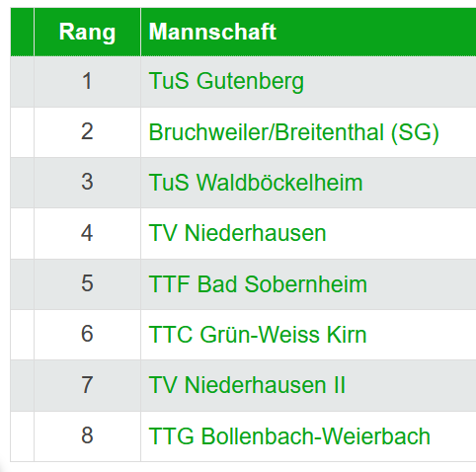Open Bruchweiler/Breitenthal (SG) team page
Image resolution: width=476 pixels, height=472 pixels.
(x=293, y=132)
